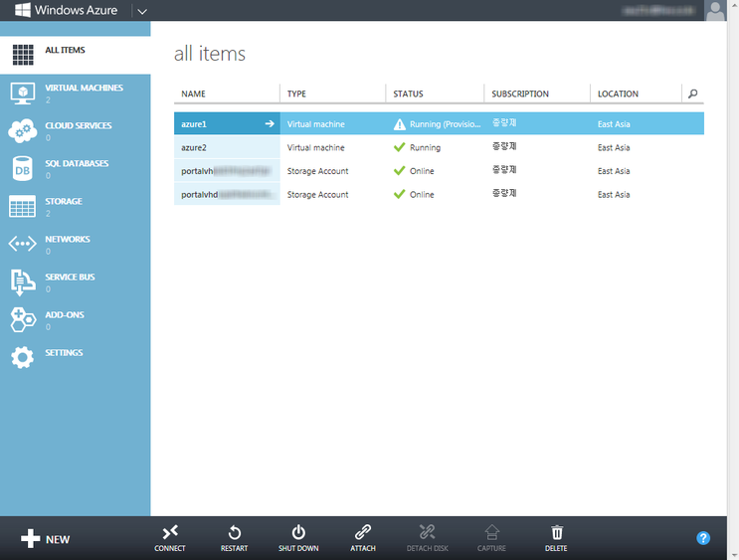This screenshot has height=560, width=739.
Task: Click the DELETE trash icon
Action: [557, 533]
